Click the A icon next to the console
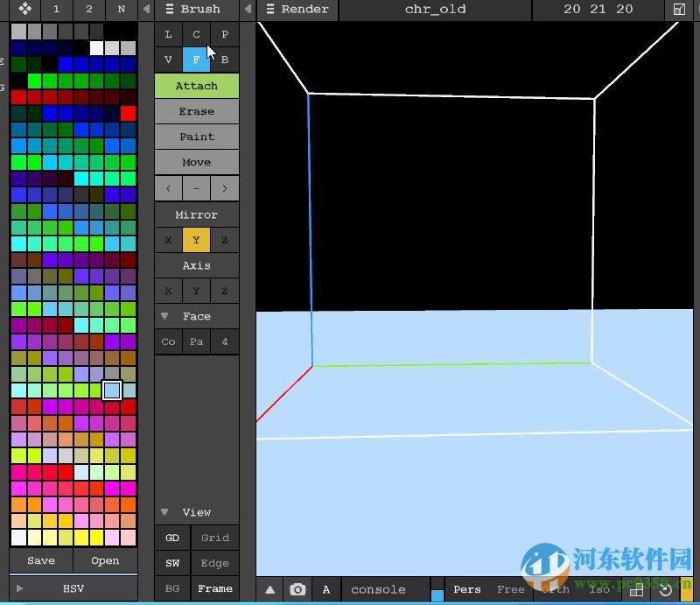This screenshot has height=605, width=700. (x=326, y=589)
